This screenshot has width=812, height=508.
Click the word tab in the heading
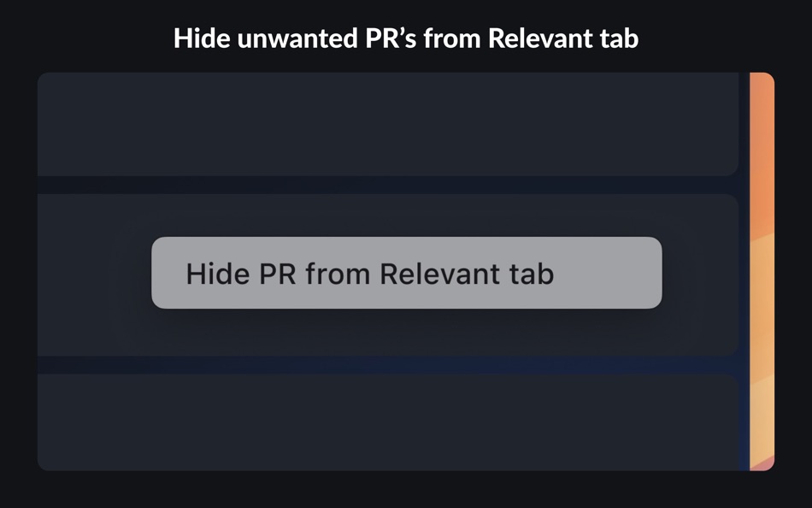pyautogui.click(x=620, y=38)
